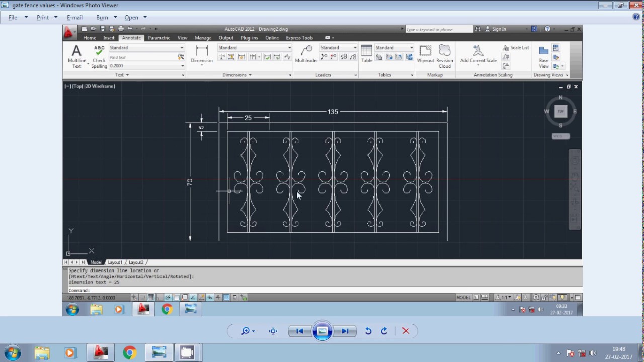Image resolution: width=644 pixels, height=362 pixels.
Task: Click the Revision Cloud button
Action: click(445, 56)
